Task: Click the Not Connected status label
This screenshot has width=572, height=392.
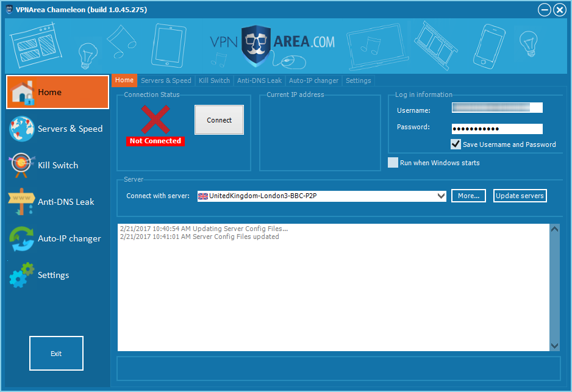Action: (x=156, y=141)
